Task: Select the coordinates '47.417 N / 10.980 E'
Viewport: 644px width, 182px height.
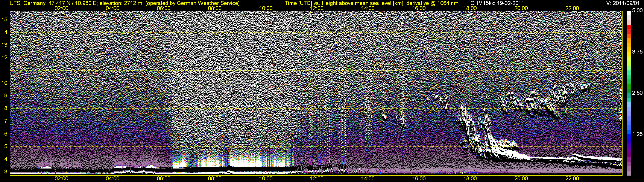Action: [73, 3]
